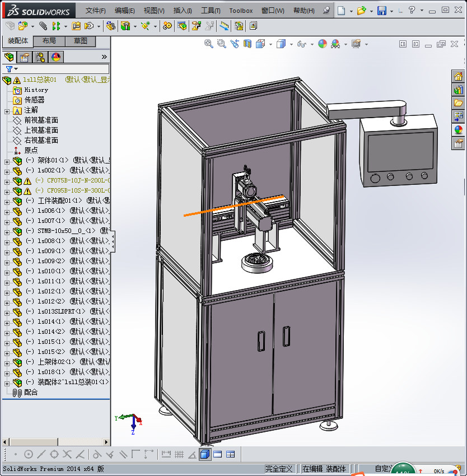Expand the ls002<1> component node
The height and width of the screenshot is (476, 467).
coord(7,172)
